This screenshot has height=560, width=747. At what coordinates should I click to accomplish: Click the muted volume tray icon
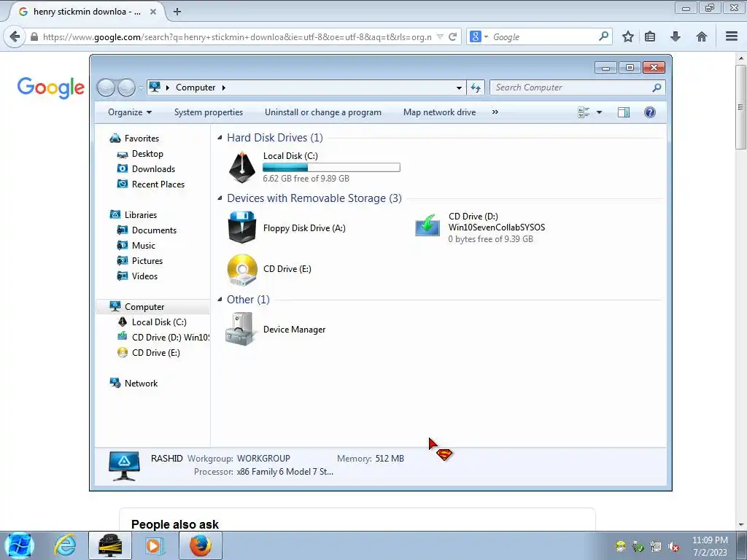(673, 547)
